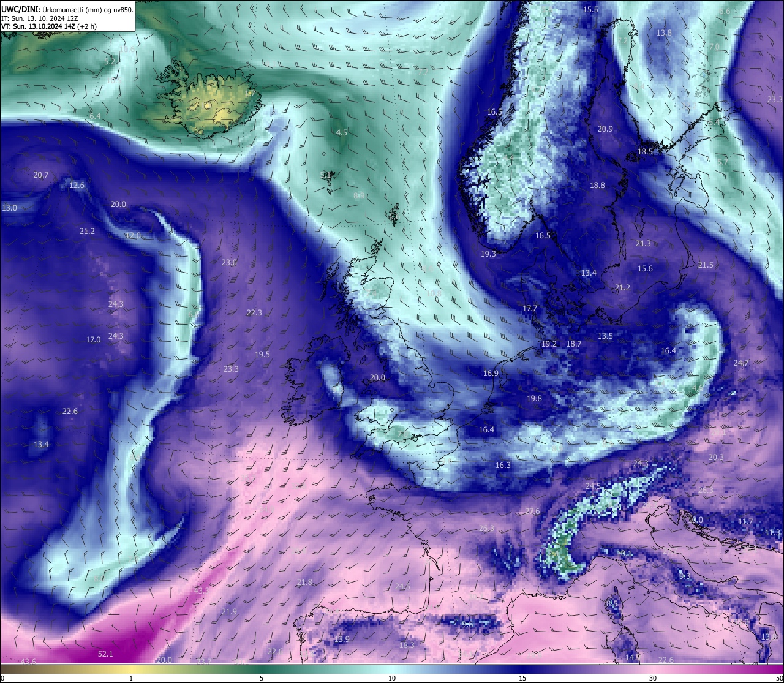
Task: Click the colorbar label 15
Action: 522,678
